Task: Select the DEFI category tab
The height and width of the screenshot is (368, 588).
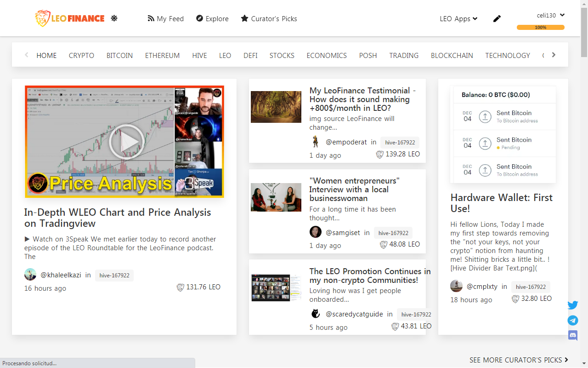Action: [x=250, y=56]
